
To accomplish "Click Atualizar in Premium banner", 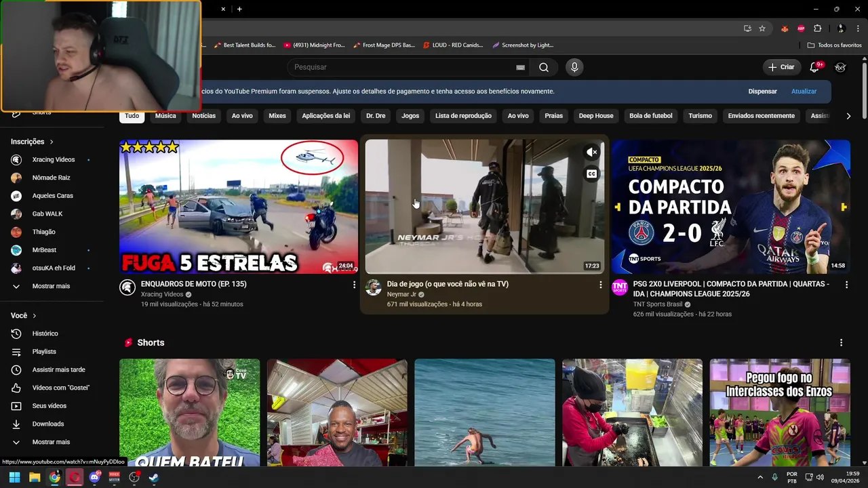I will coord(804,91).
